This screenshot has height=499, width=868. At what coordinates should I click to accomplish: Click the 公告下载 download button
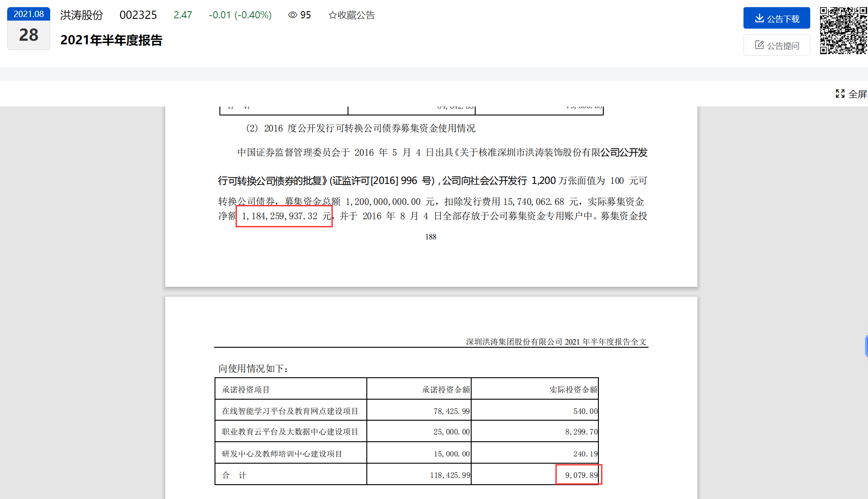[x=776, y=18]
